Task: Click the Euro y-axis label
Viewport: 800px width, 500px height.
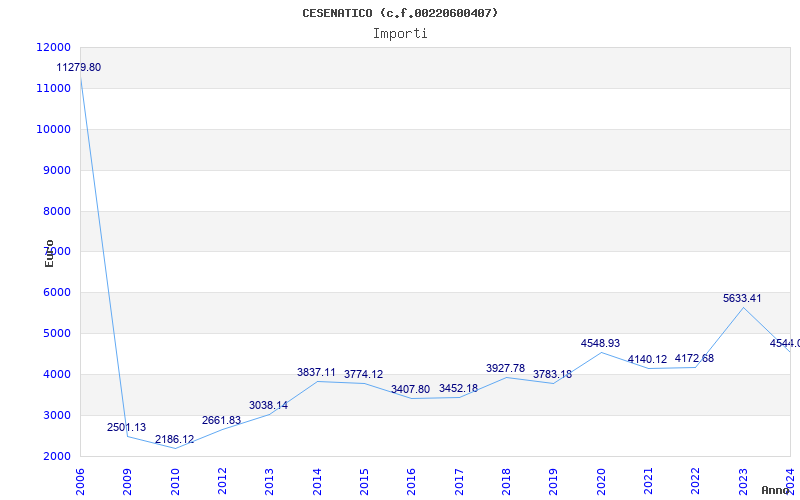Action: 49,254
